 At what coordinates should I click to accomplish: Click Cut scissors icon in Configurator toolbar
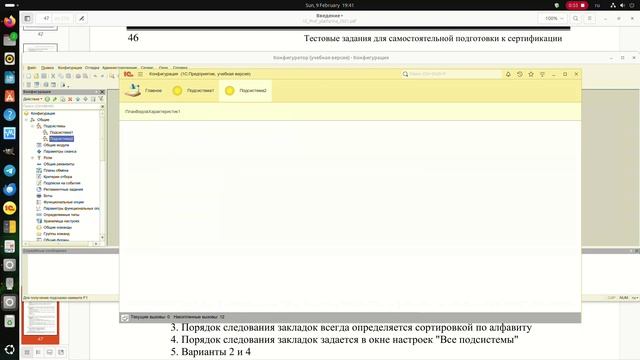pos(53,76)
